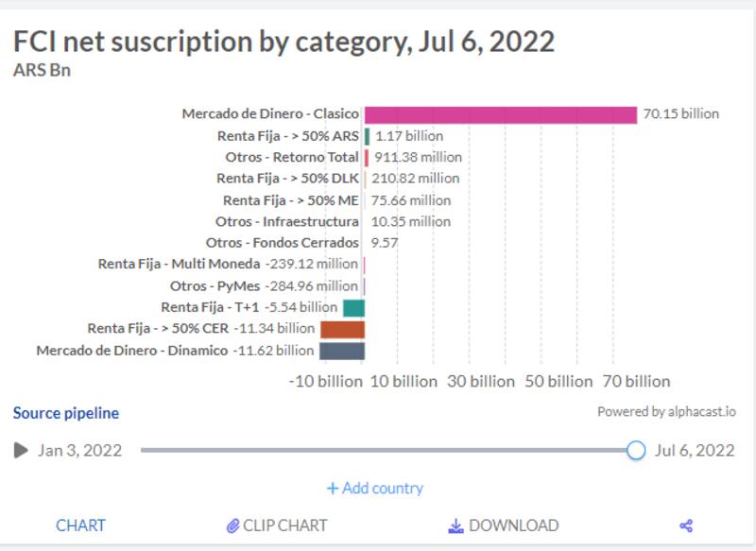Click the middle of the timeline slider track
The height and width of the screenshot is (551, 756).
387,450
